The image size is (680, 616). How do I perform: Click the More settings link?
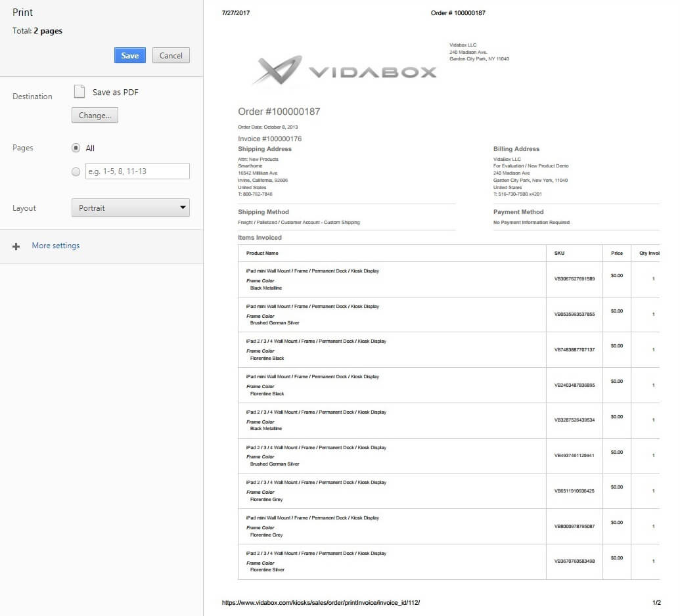pyautogui.click(x=55, y=246)
